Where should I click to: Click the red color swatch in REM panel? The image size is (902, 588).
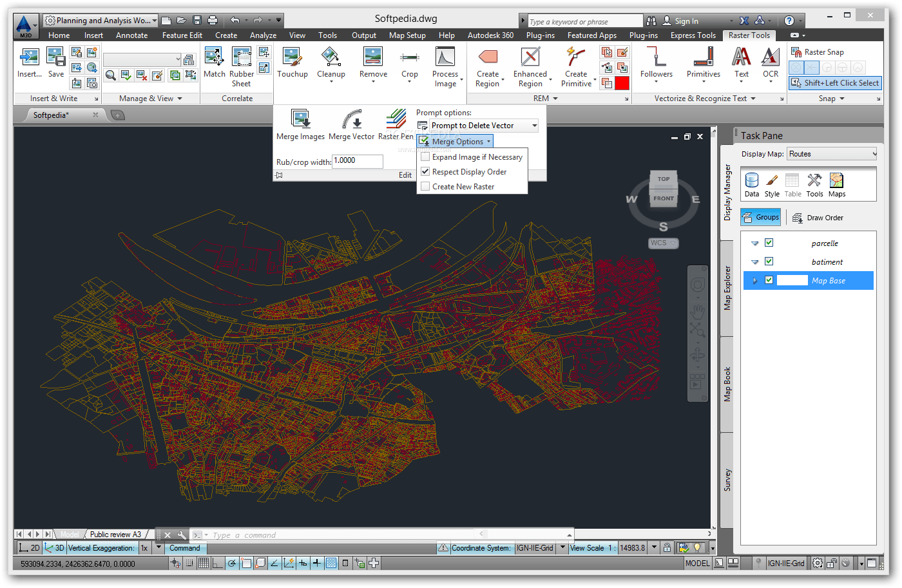click(622, 82)
